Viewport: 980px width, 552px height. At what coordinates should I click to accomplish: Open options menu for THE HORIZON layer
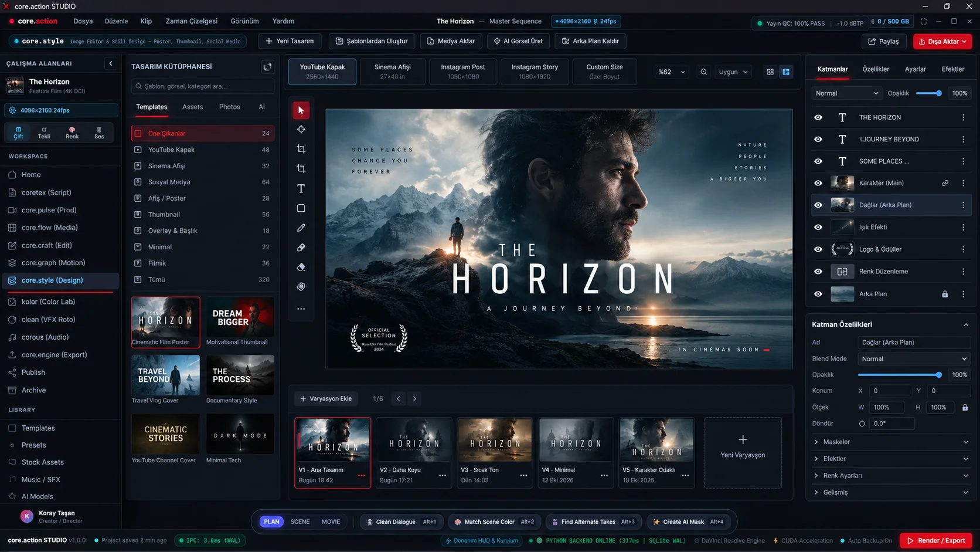pyautogui.click(x=963, y=117)
